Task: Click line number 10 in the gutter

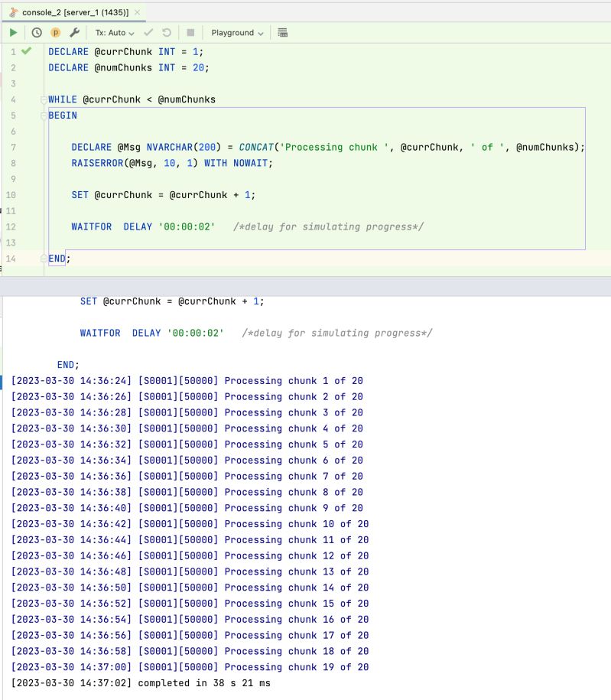Action: (x=11, y=195)
